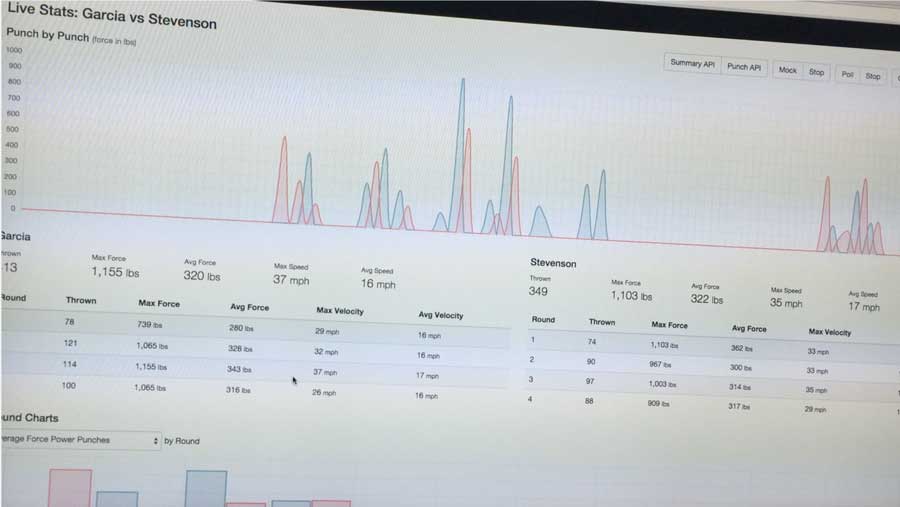Viewport: 900px width, 507px height.
Task: Click Garcia table 'Avg Force' column header
Action: coord(249,307)
